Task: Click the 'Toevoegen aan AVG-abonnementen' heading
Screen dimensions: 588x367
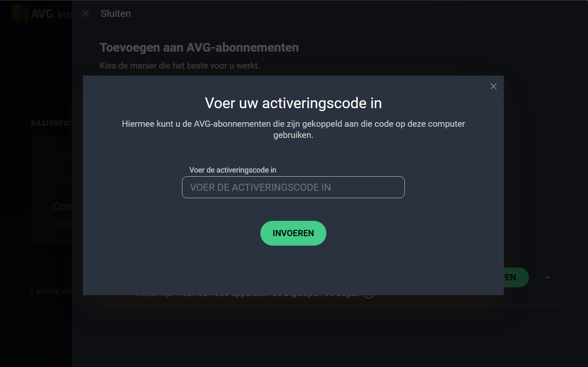Action: click(x=199, y=47)
